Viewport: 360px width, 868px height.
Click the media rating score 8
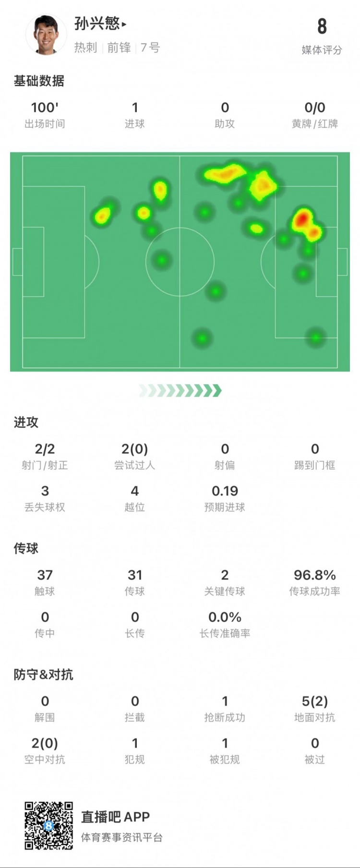pyautogui.click(x=322, y=27)
